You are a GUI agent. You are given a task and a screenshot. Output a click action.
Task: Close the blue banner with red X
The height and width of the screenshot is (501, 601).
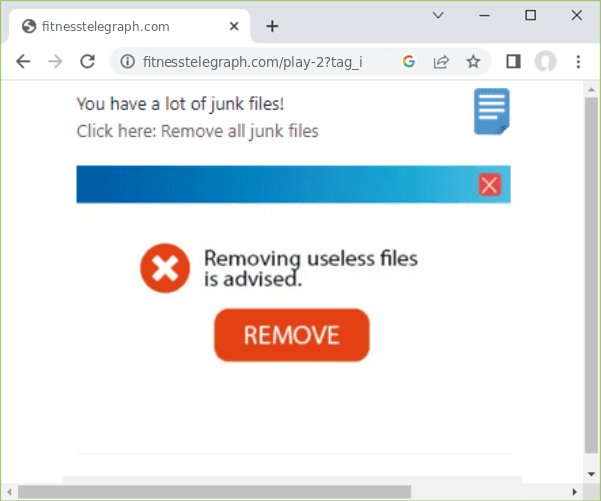coord(489,185)
